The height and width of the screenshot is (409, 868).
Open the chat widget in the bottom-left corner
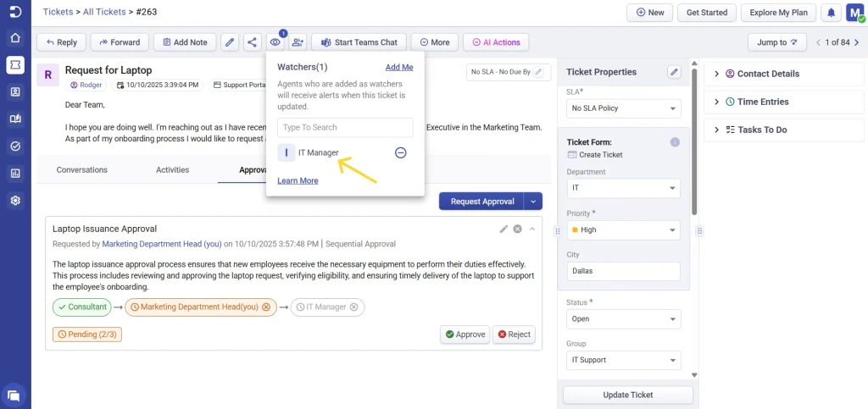(x=14, y=394)
